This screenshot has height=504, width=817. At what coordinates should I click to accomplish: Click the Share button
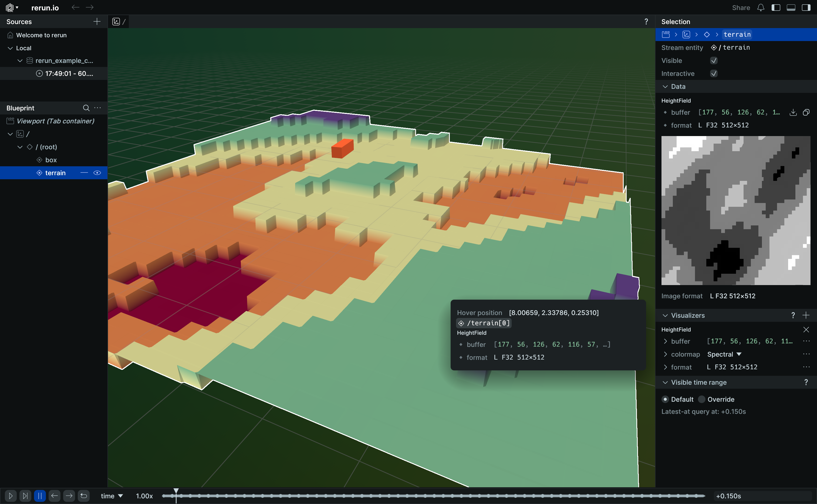(x=741, y=8)
